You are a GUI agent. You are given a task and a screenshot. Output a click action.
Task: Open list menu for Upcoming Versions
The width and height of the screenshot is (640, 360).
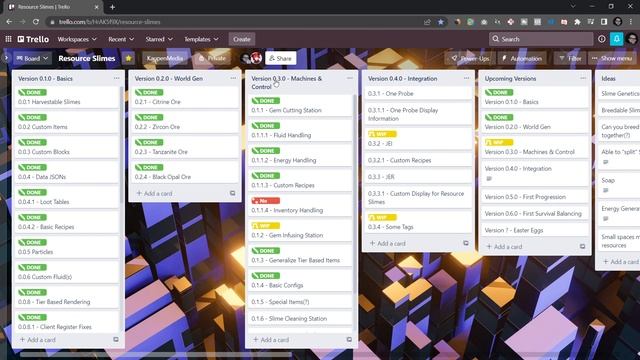(x=583, y=78)
